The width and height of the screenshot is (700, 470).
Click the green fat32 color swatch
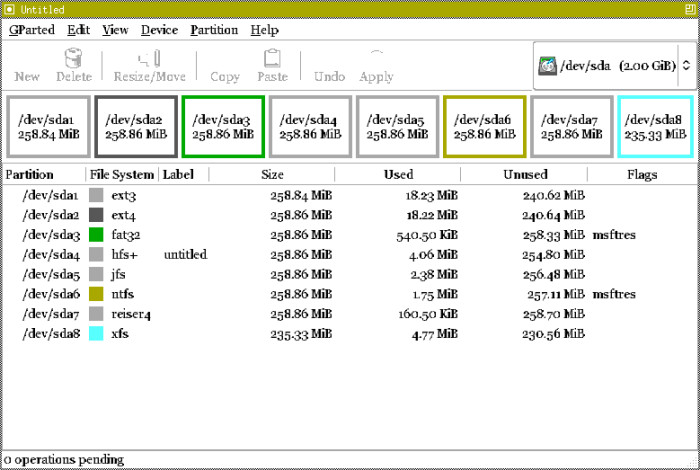pyautogui.click(x=96, y=235)
